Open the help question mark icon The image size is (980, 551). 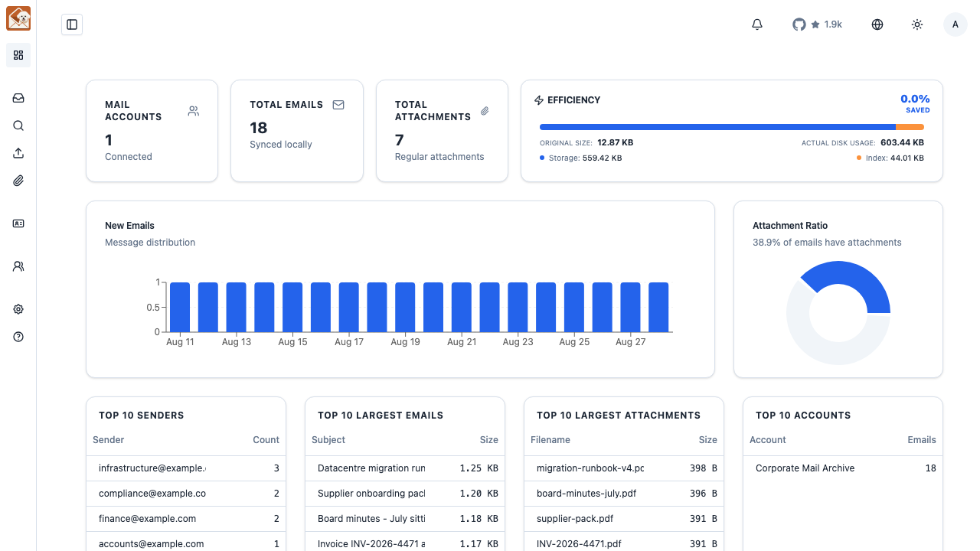(x=18, y=337)
